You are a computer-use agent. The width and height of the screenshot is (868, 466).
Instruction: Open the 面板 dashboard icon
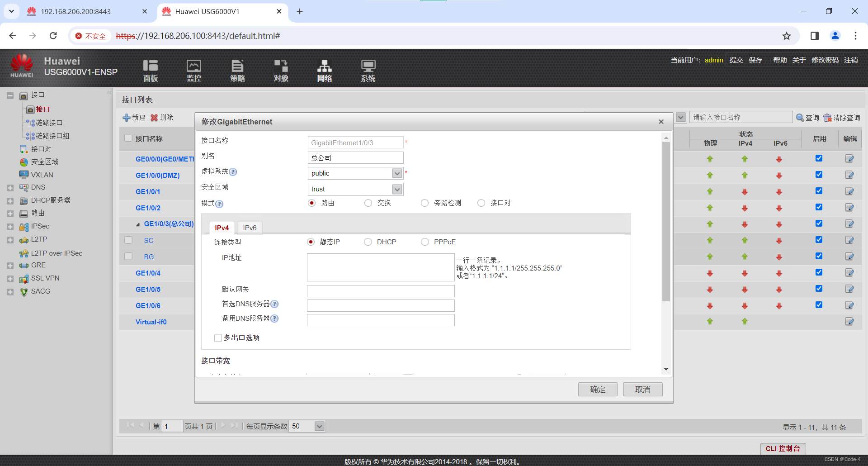coord(151,71)
